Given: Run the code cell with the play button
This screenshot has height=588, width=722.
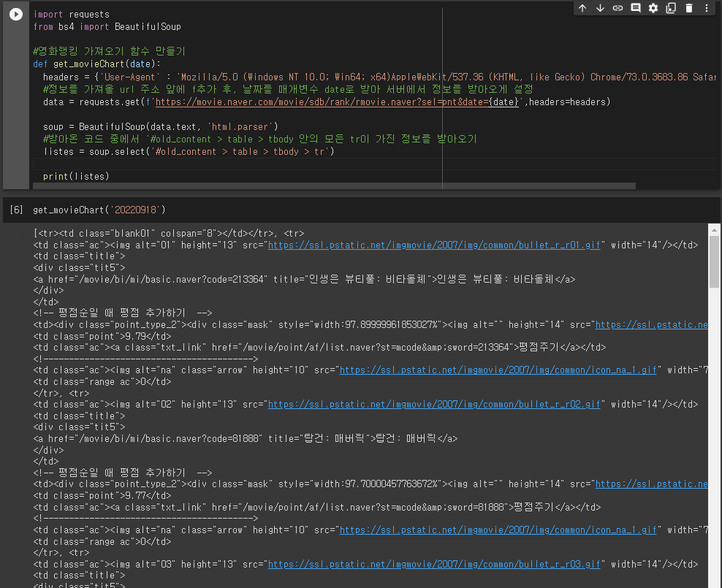Looking at the screenshot, I should click(x=15, y=15).
